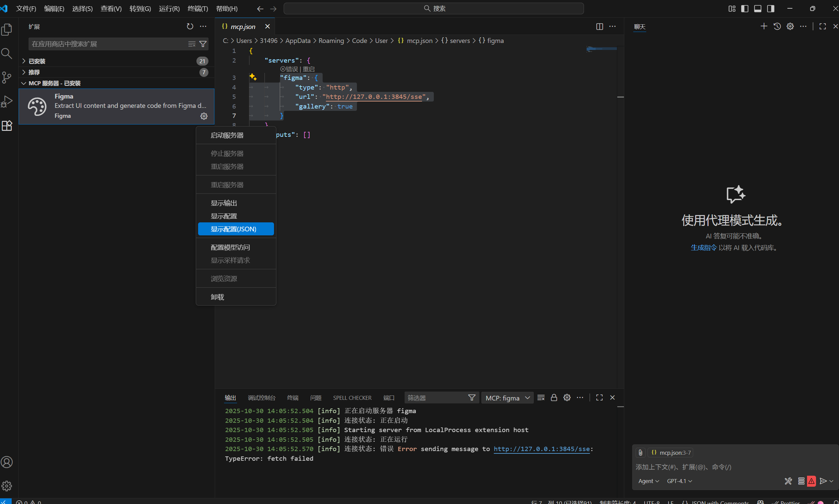The image size is (839, 504).
Task: Open the GPT-4.1 model picker dropdown
Action: point(679,481)
